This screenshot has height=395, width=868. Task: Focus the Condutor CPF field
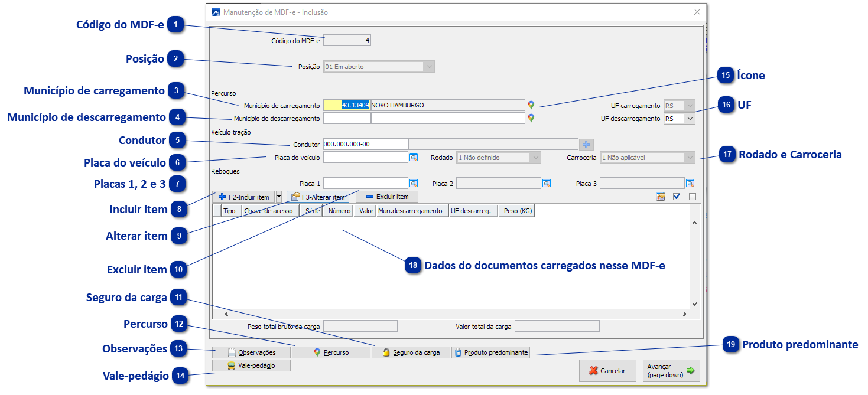366,144
